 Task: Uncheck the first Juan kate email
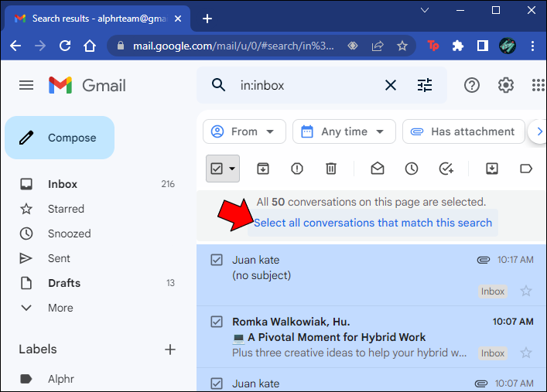click(217, 260)
